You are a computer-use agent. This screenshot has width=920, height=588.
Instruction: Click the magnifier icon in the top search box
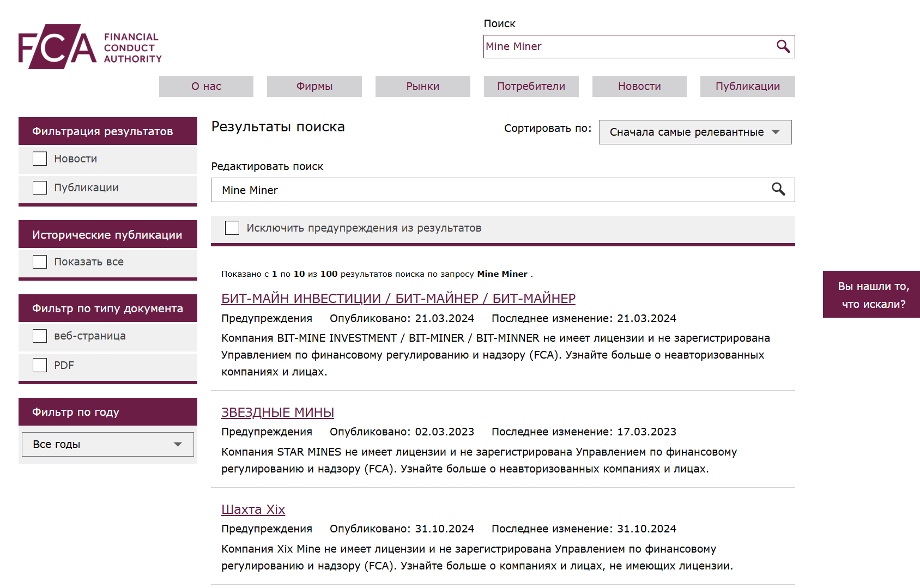tap(783, 47)
